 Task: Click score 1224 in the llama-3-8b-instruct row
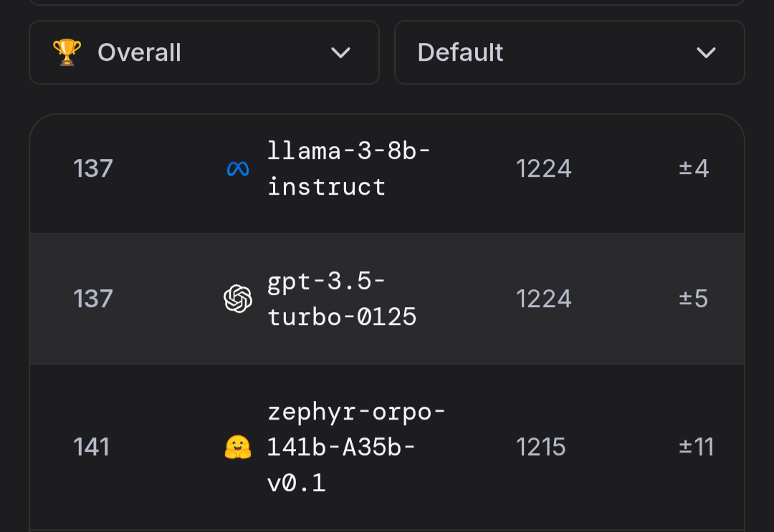tap(543, 169)
